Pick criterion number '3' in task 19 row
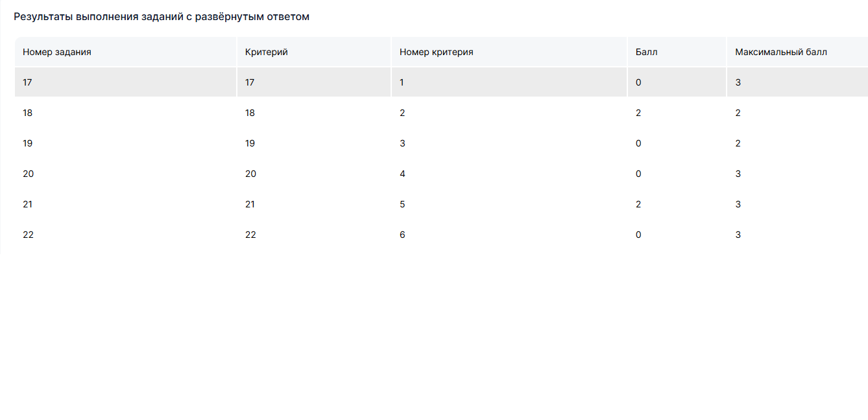 [509, 143]
